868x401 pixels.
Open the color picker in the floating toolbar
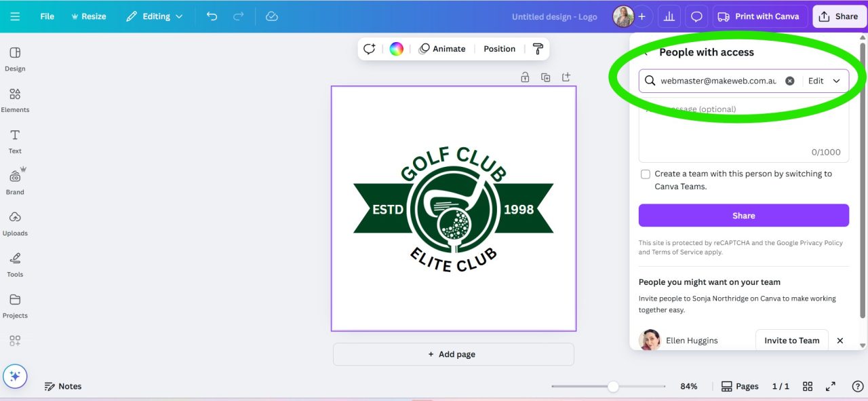(x=396, y=48)
